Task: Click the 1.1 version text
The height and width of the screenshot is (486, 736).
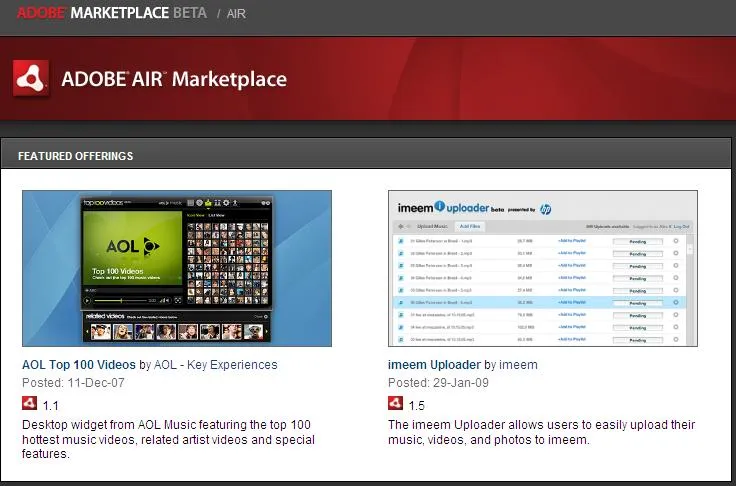Action: point(51,406)
